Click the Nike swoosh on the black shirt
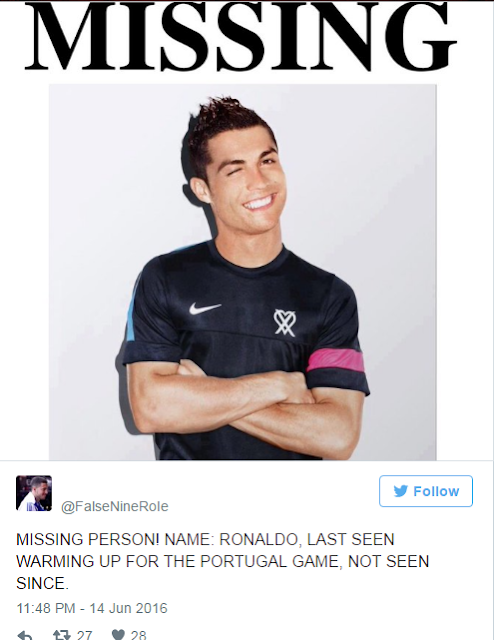The image size is (494, 640). point(205,308)
